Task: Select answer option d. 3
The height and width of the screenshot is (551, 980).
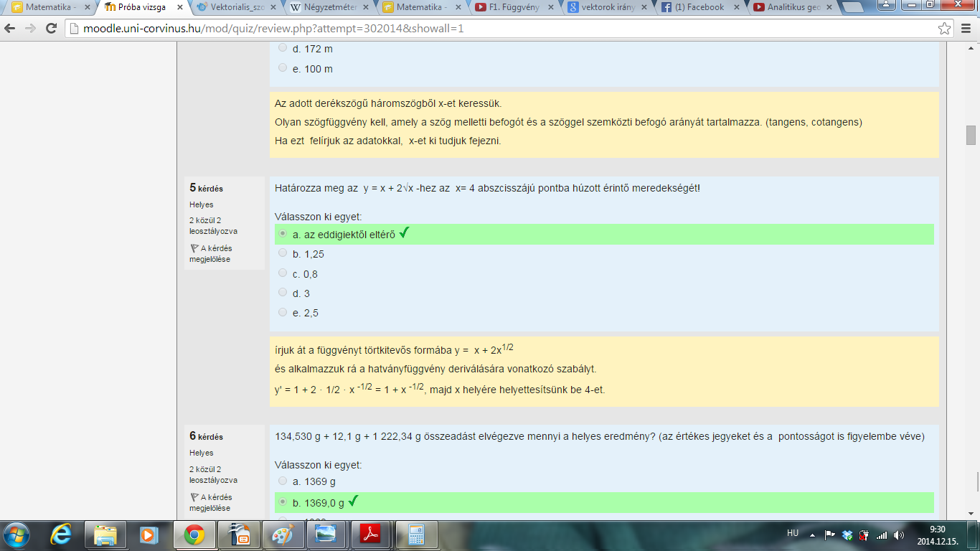Action: pos(283,293)
